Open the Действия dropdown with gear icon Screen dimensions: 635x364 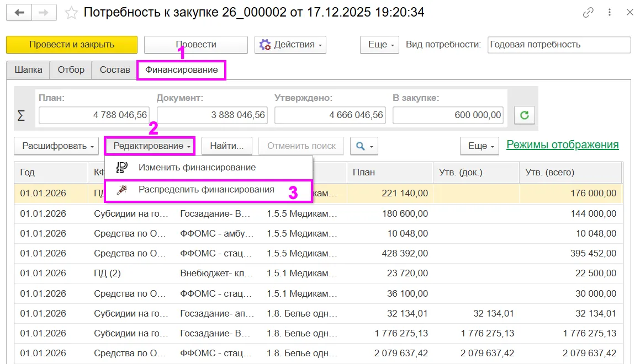point(290,45)
